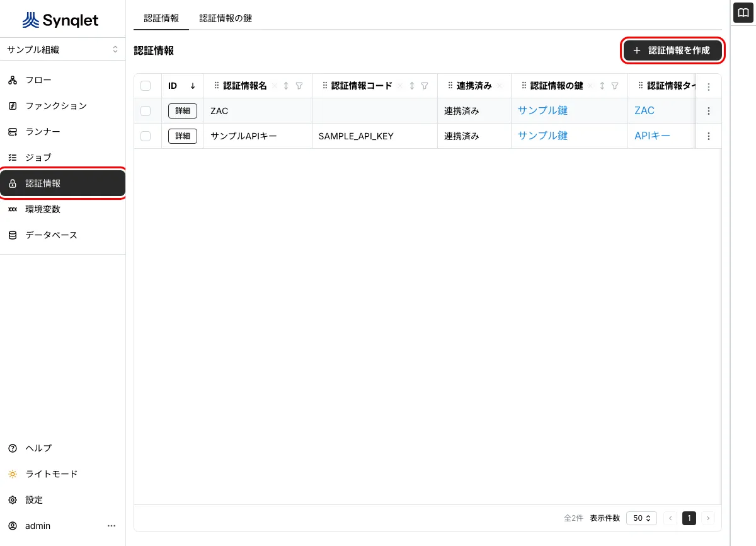Viewport: 756px width, 546px height.
Task: Open three-dot row menu for ZAC
Action: point(709,111)
